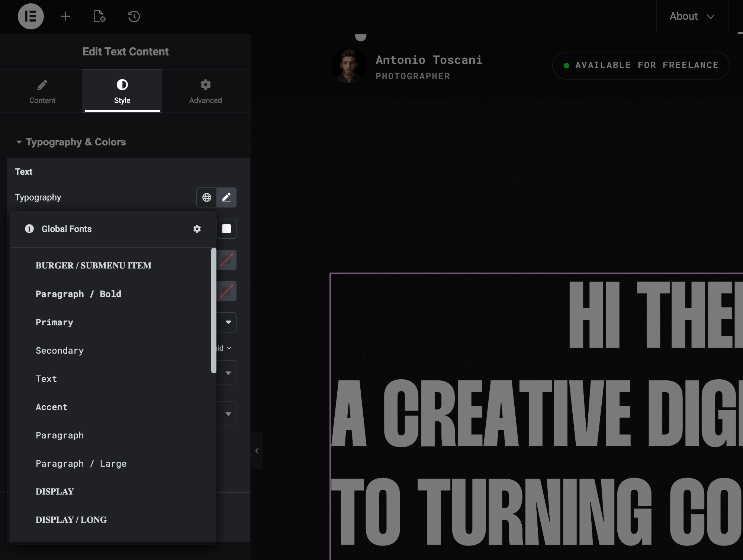Click the Elementor logo menu button
743x560 pixels.
click(31, 16)
